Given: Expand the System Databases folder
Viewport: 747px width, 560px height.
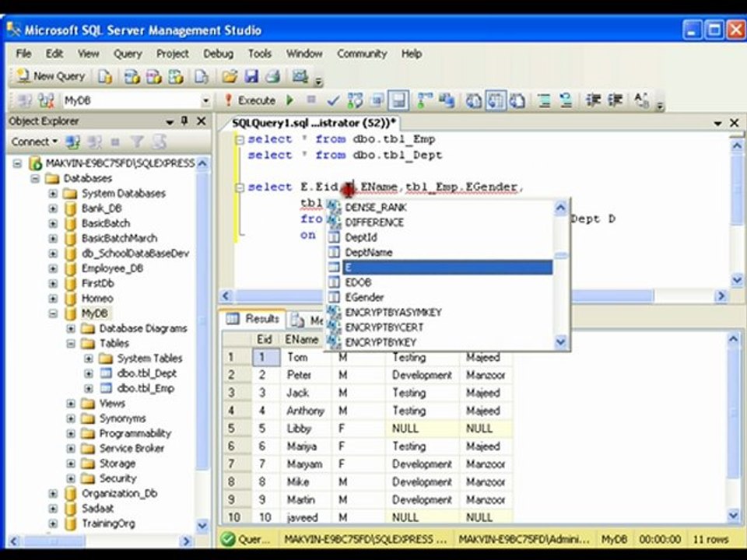Looking at the screenshot, I should 53,194.
